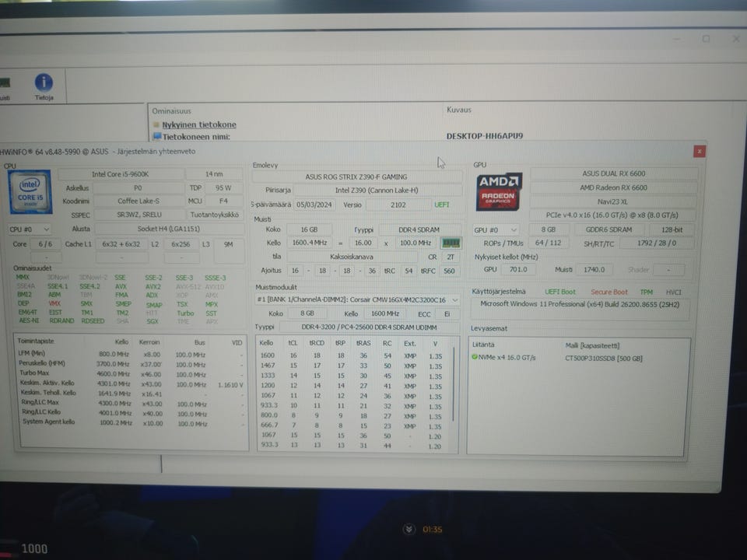This screenshot has height=560, width=747.
Task: Click the tRAS timing column header
Action: [x=363, y=343]
